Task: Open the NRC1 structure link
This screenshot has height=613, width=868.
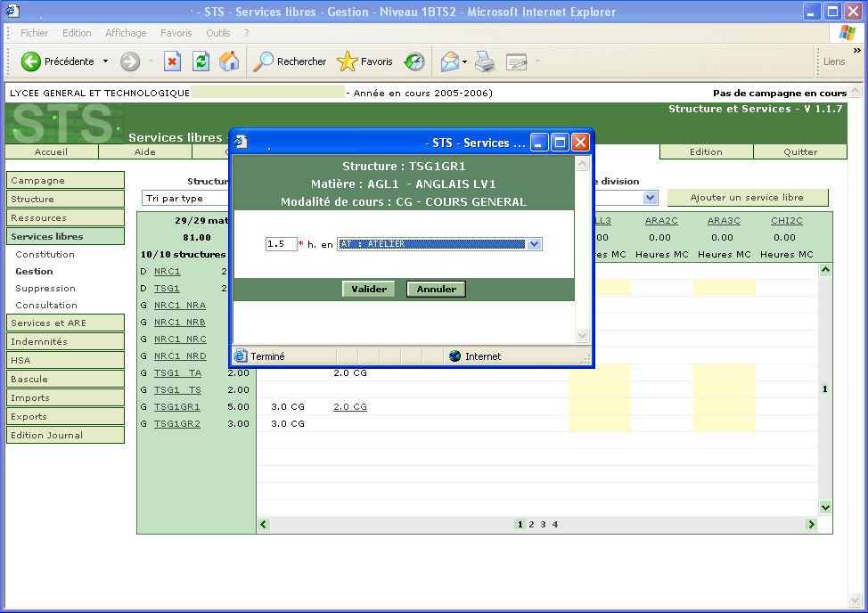Action: pyautogui.click(x=168, y=272)
